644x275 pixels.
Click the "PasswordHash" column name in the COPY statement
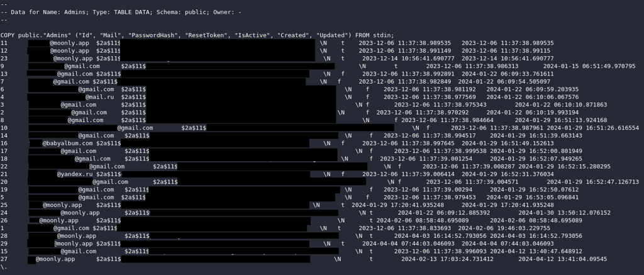153,35
